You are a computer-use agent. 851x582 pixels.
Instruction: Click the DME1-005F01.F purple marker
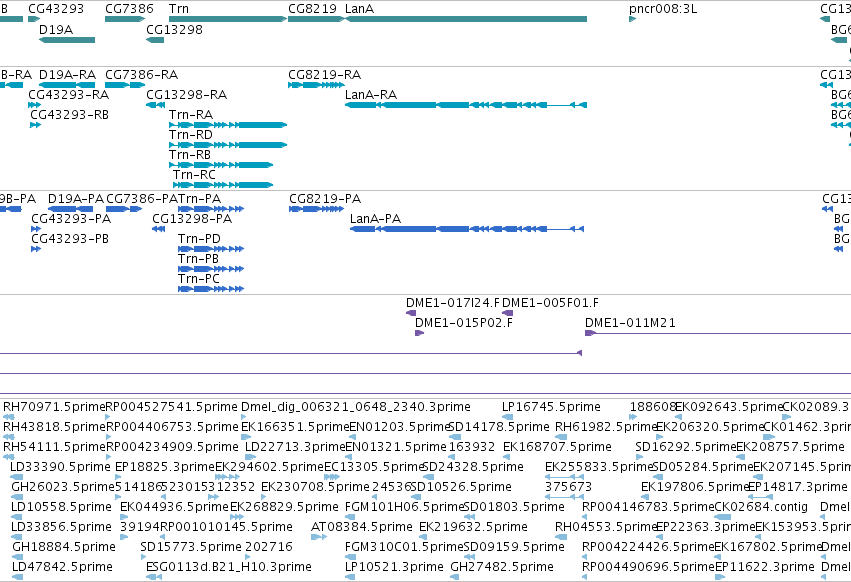point(508,313)
